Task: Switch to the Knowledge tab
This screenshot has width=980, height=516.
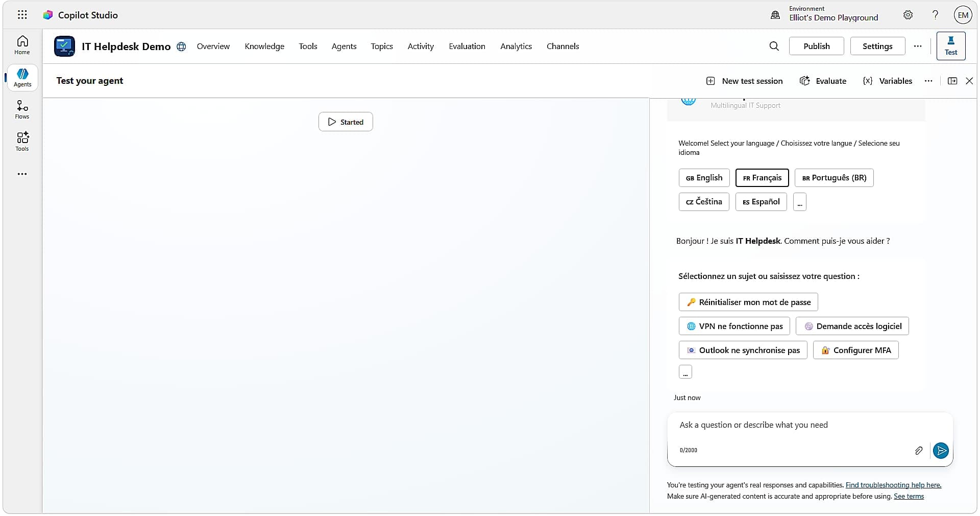Action: pos(264,46)
